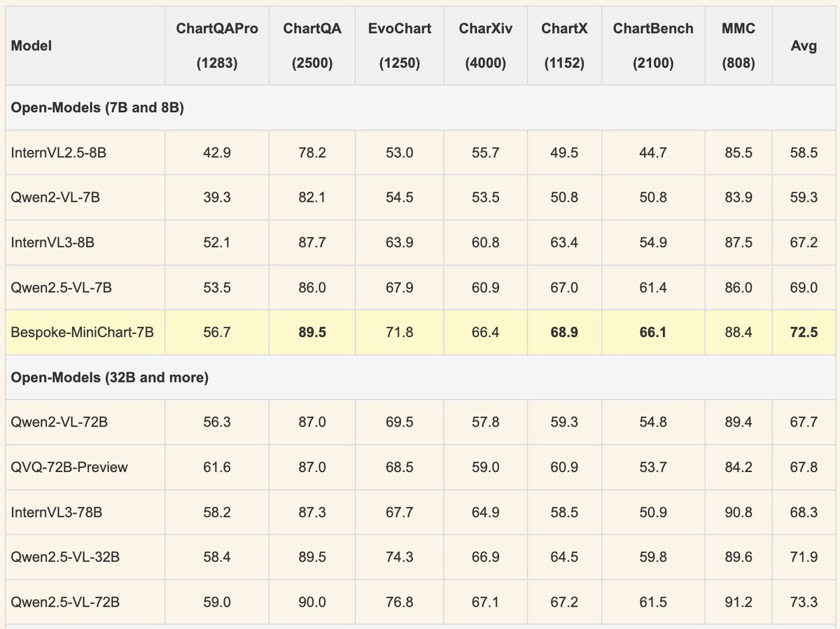Click InternVL3-78B ChartQA score 87.3
Viewport: 840px width, 629px height.
coord(313,511)
